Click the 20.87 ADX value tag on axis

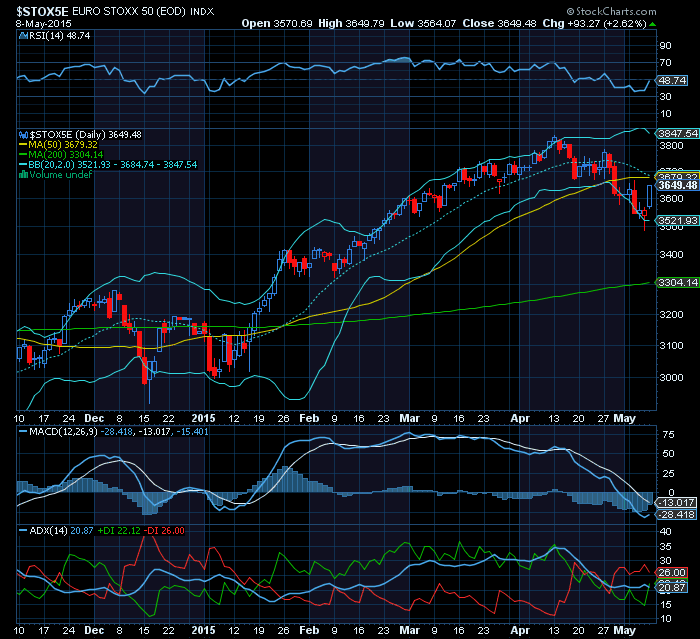click(x=672, y=588)
